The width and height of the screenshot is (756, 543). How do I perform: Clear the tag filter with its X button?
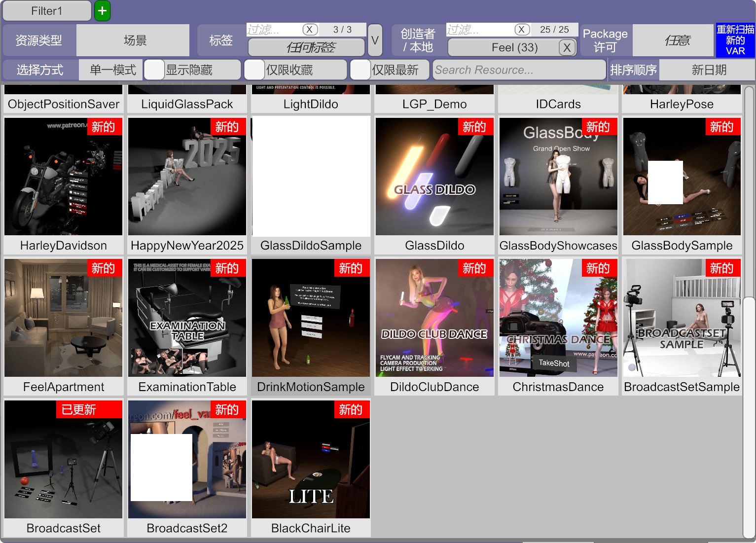click(309, 30)
